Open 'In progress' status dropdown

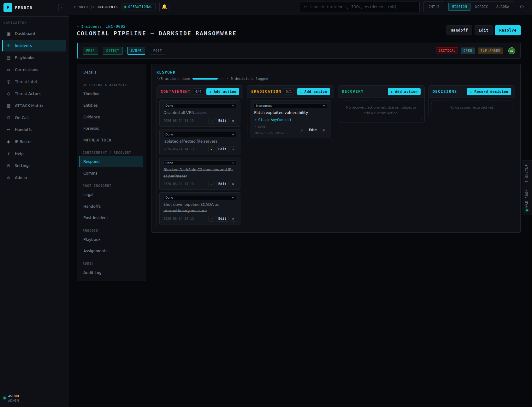pyautogui.click(x=290, y=106)
